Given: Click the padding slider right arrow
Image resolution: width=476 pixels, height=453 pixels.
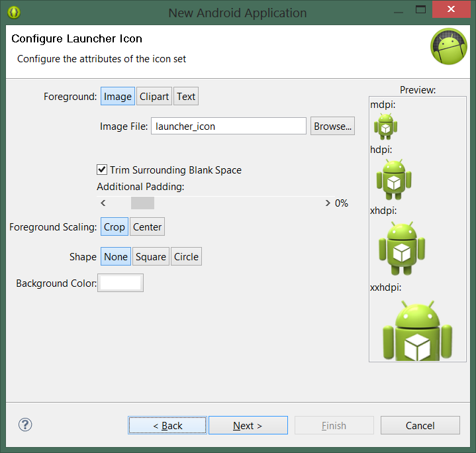Looking at the screenshot, I should pyautogui.click(x=328, y=203).
